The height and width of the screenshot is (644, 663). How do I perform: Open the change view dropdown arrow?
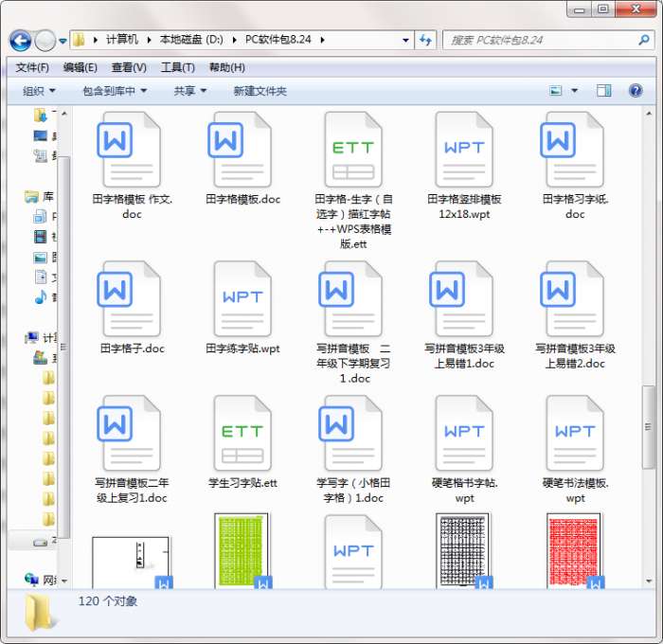[x=575, y=91]
